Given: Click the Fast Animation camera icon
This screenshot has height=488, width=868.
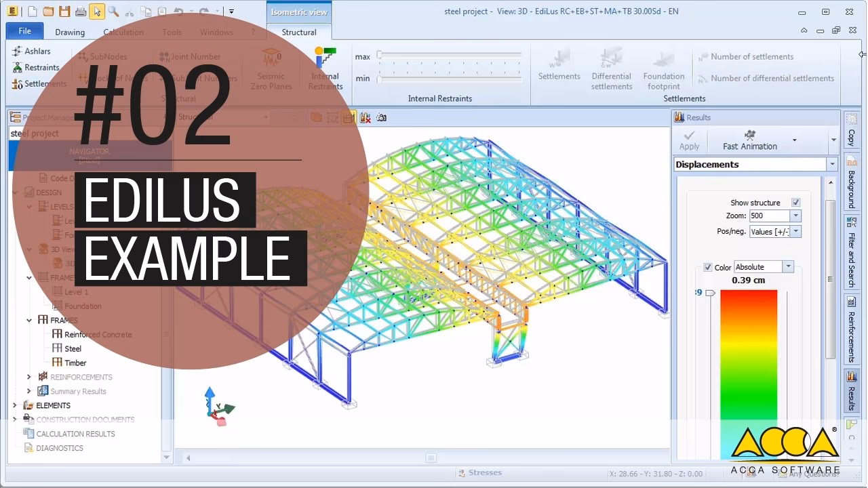Looking at the screenshot, I should point(749,135).
